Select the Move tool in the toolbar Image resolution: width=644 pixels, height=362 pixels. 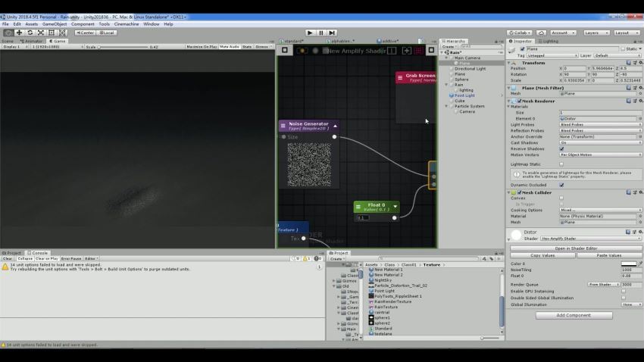tap(19, 33)
